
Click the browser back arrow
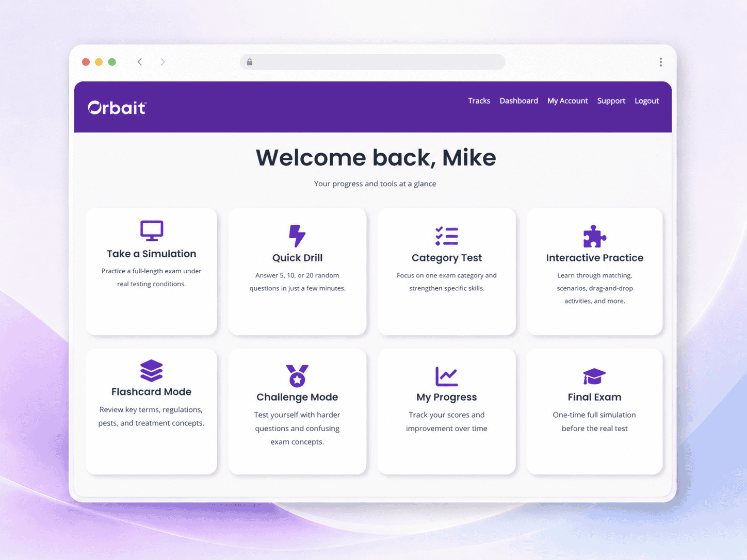point(140,62)
